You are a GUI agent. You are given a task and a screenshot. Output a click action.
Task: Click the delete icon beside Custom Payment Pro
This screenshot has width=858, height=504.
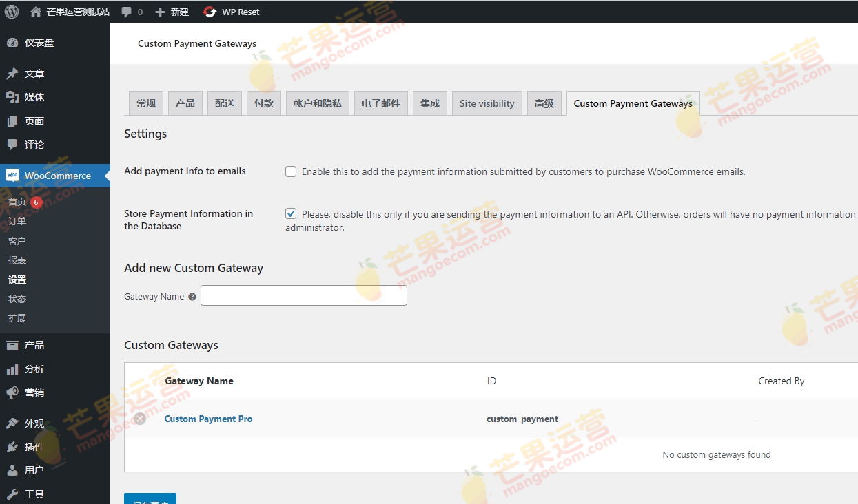click(x=140, y=419)
